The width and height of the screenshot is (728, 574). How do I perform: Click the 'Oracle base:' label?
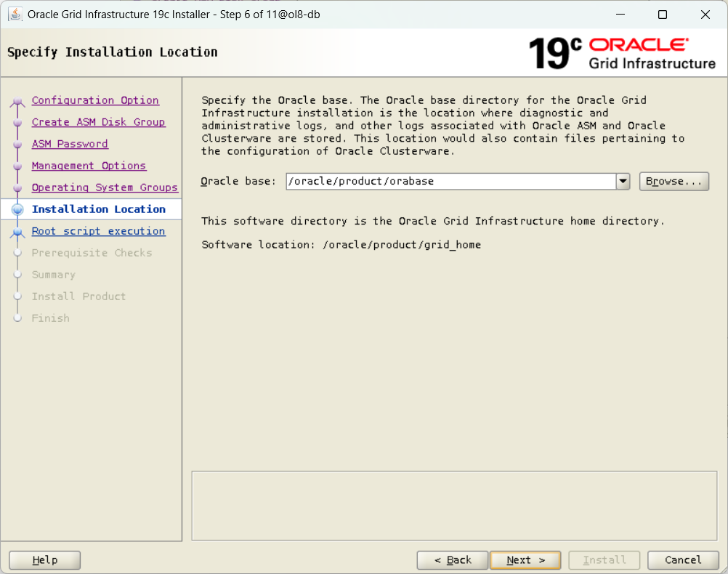point(238,181)
